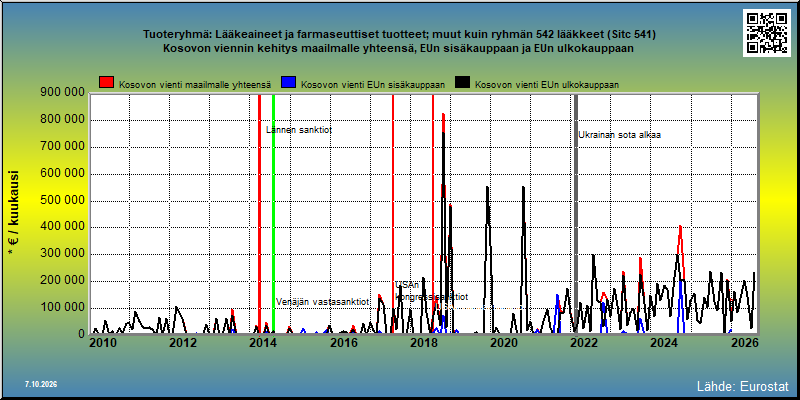Screen dimensions: 800x400
Task: Click the green vertical marker line
Action: click(x=273, y=214)
